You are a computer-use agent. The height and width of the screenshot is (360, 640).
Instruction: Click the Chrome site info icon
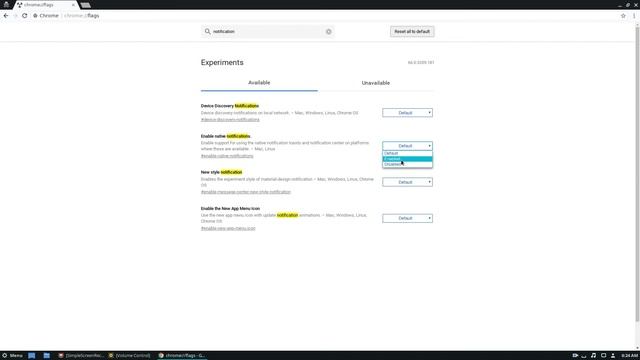point(36,16)
